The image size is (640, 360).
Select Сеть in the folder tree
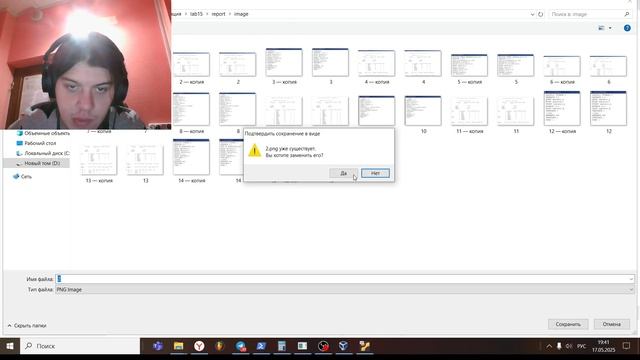pyautogui.click(x=22, y=176)
